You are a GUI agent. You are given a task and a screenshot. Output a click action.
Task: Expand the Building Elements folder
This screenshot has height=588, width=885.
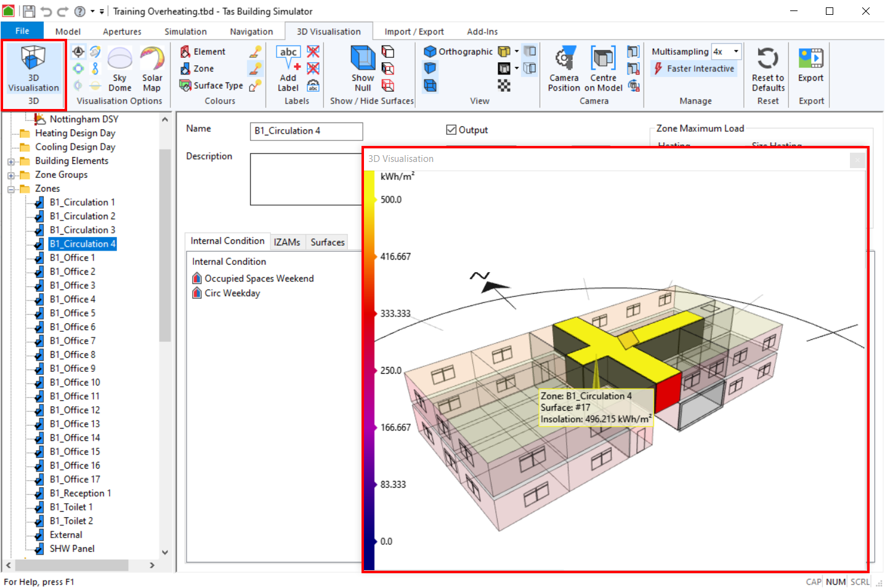click(11, 161)
